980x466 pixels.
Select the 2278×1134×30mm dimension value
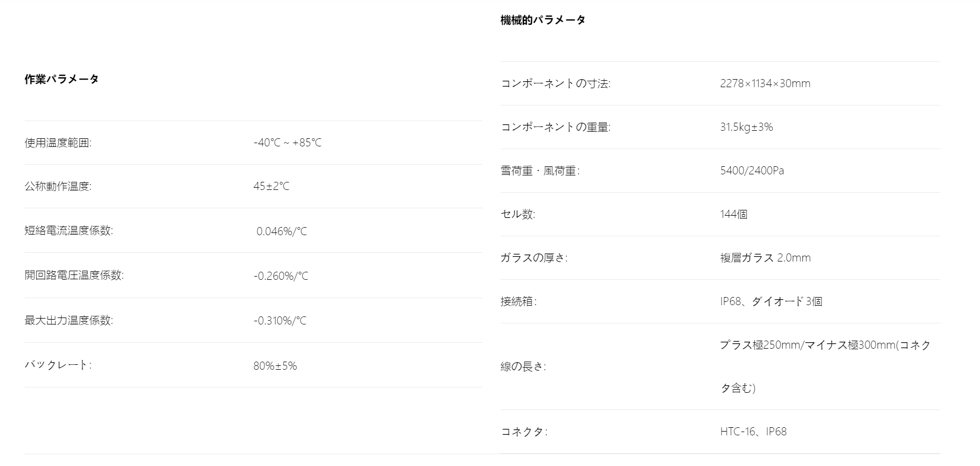click(x=765, y=84)
